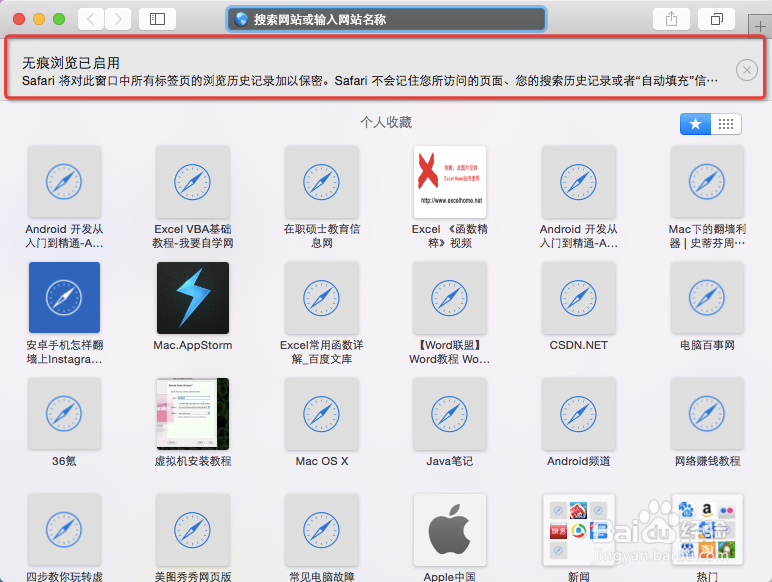
Task: Show all tabs overview button
Action: pyautogui.click(x=717, y=20)
